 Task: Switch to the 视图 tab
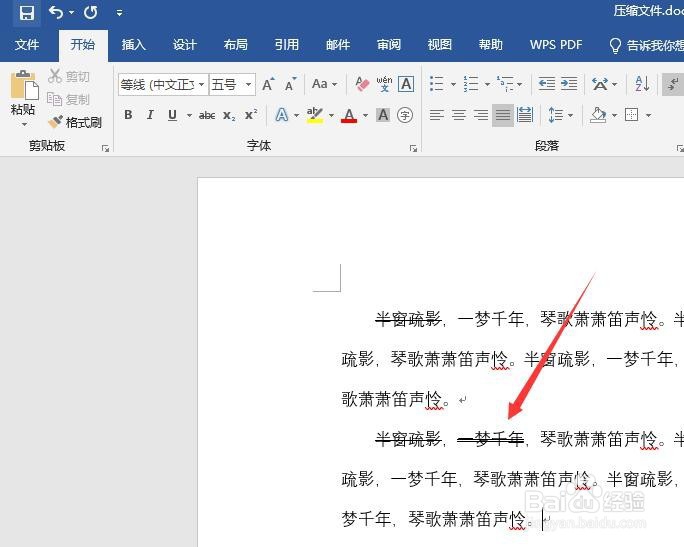coord(440,44)
